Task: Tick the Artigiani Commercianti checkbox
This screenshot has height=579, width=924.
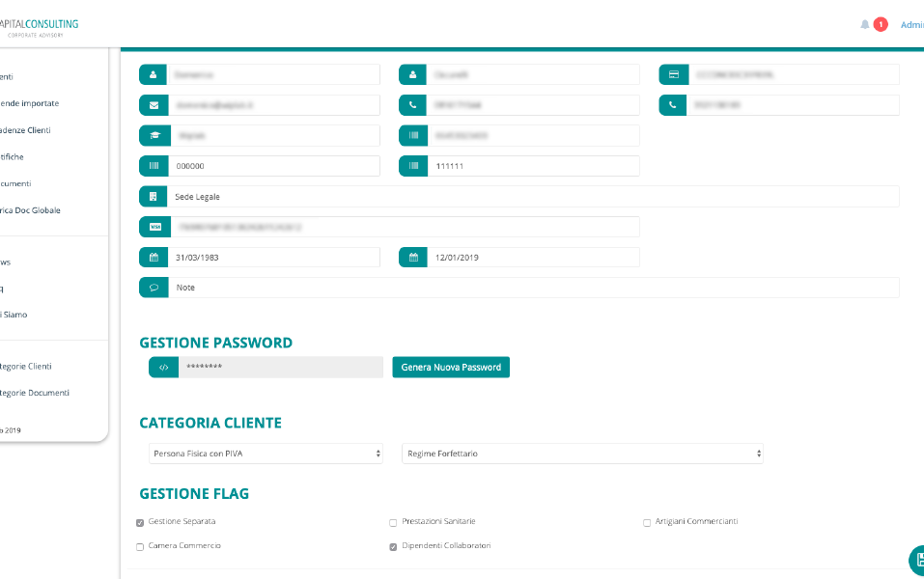Action: (647, 522)
